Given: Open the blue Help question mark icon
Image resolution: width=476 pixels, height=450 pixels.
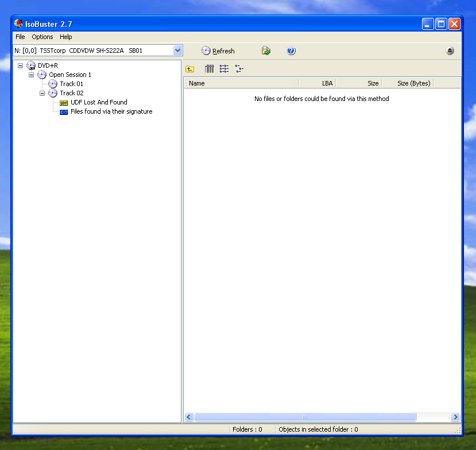Looking at the screenshot, I should point(291,51).
